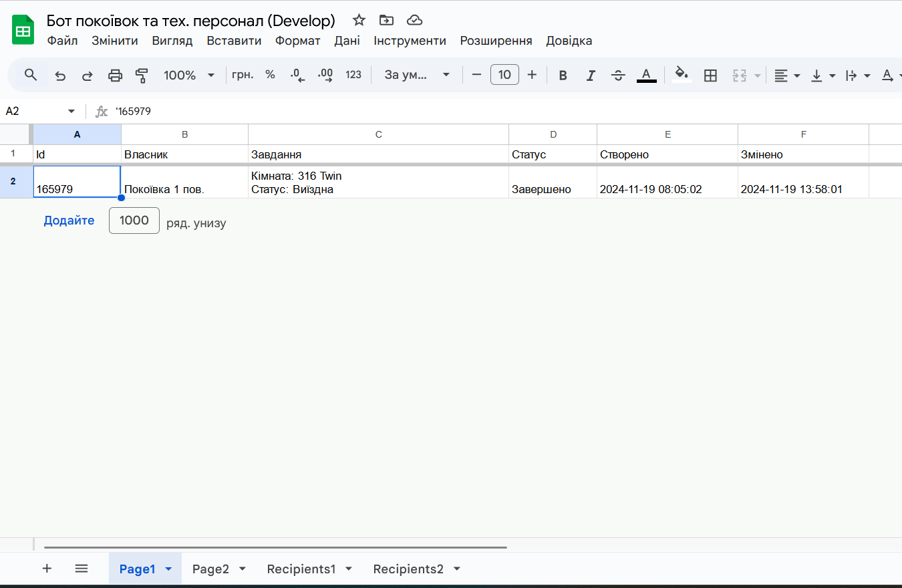Click the print icon
The width and height of the screenshot is (902, 588).
click(115, 76)
